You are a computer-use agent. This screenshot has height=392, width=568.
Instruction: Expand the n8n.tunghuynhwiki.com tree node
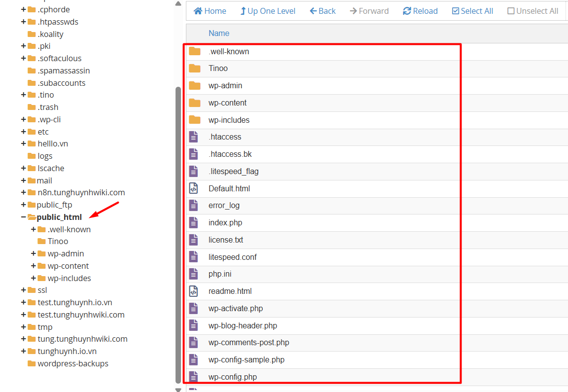24,193
